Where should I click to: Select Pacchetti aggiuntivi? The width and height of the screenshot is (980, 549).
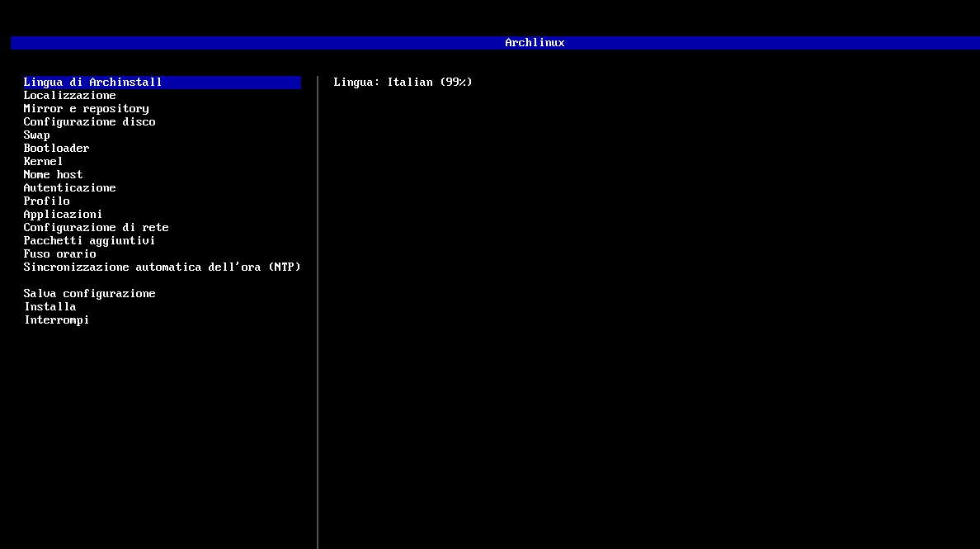[x=89, y=240]
